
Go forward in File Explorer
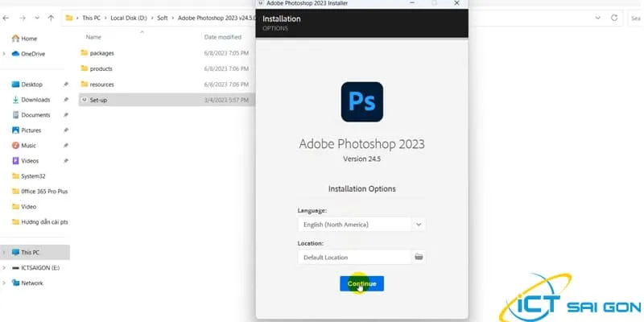tap(23, 18)
